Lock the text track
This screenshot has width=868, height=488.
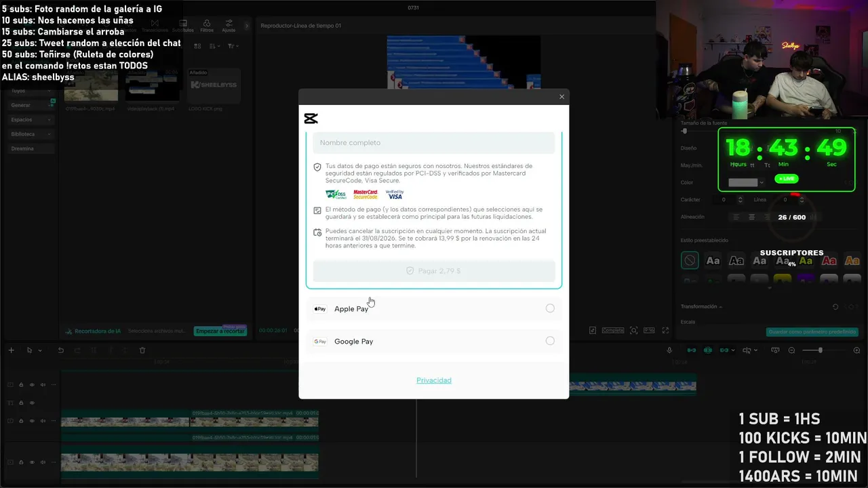pyautogui.click(x=21, y=403)
